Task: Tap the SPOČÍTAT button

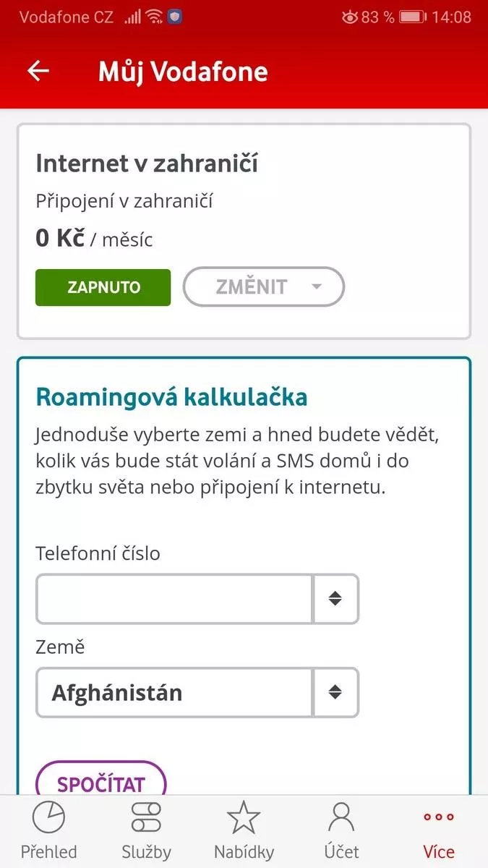Action: [x=101, y=784]
